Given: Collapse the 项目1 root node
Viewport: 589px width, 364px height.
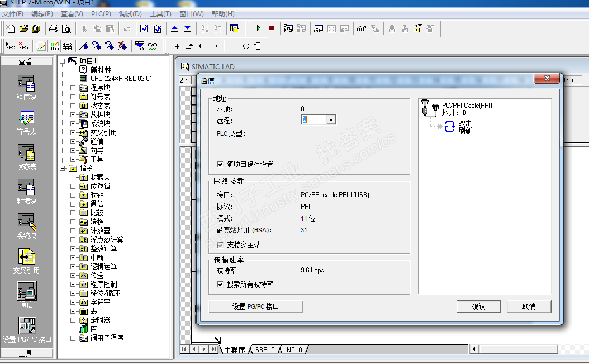Looking at the screenshot, I should pos(63,61).
